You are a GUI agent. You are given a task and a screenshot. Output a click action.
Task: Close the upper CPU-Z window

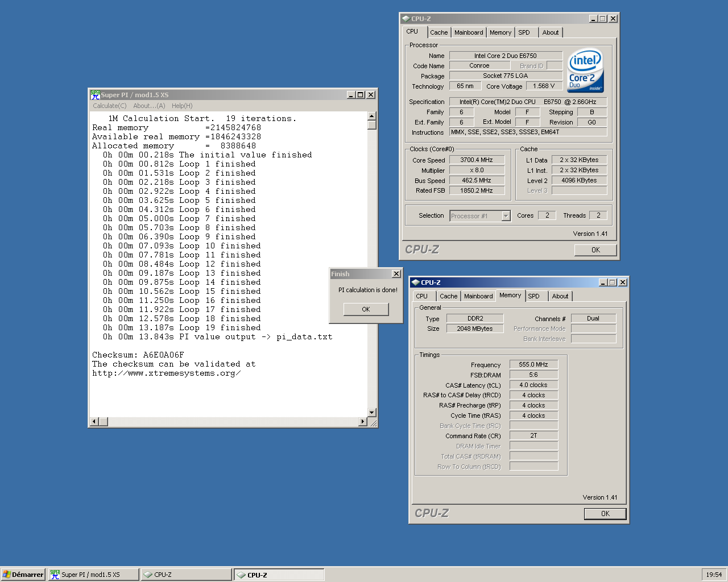pyautogui.click(x=613, y=19)
